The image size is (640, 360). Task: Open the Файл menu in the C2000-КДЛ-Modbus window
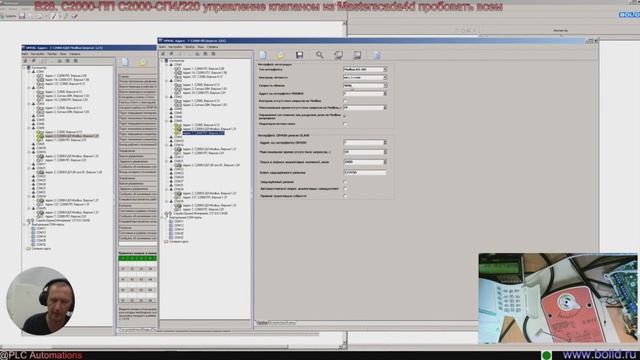(x=25, y=54)
